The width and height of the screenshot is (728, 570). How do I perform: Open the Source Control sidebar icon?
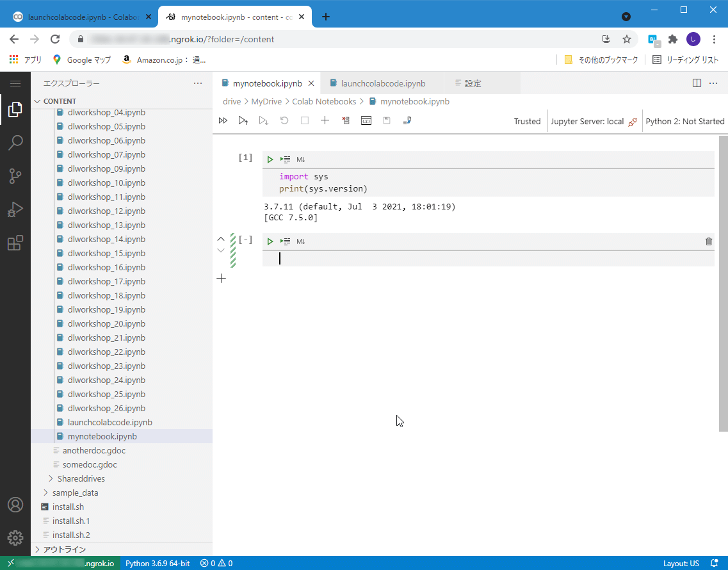pyautogui.click(x=15, y=176)
